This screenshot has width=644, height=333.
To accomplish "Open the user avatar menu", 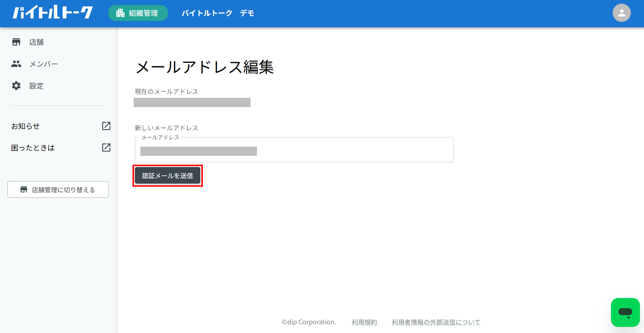I will pyautogui.click(x=621, y=13).
